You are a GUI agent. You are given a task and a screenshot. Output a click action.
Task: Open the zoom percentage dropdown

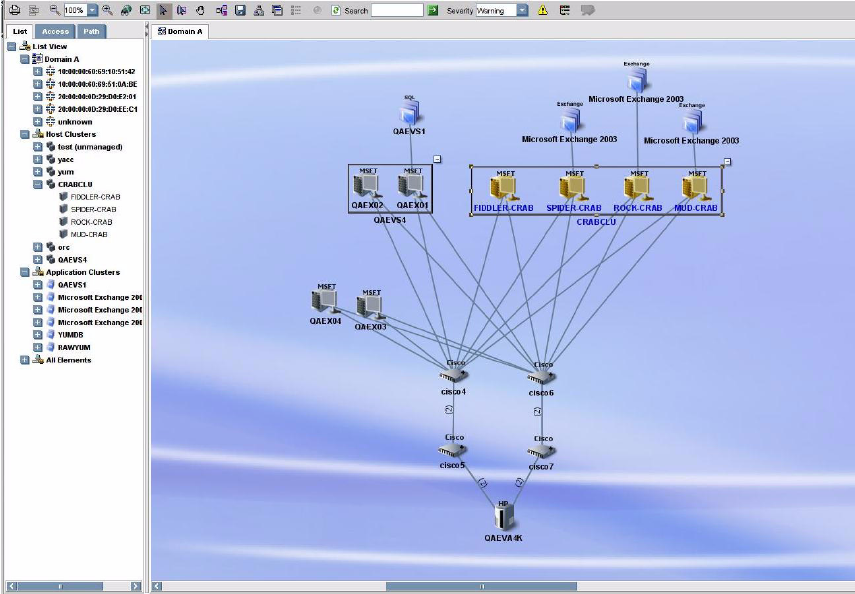coord(92,10)
